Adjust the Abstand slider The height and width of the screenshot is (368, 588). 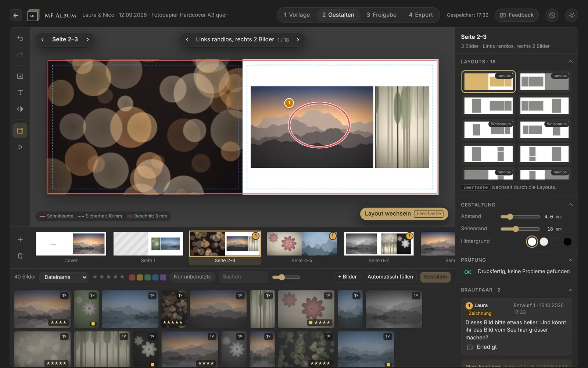pyautogui.click(x=520, y=217)
